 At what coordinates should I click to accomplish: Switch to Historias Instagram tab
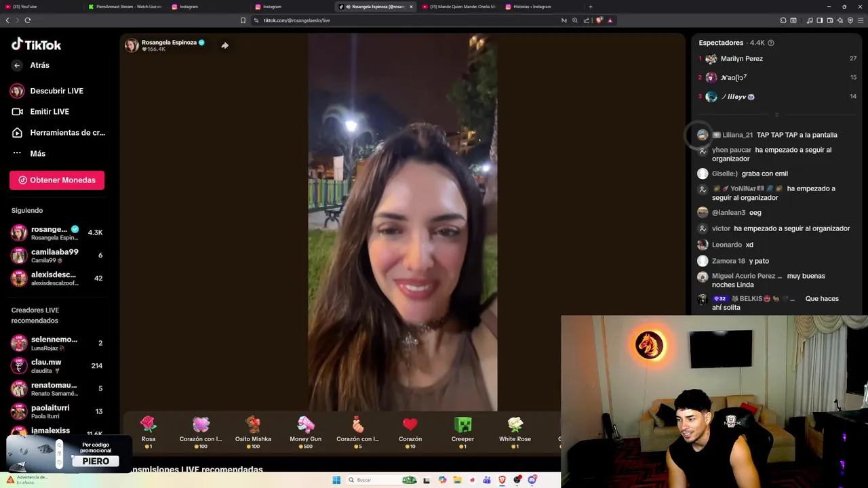click(541, 7)
